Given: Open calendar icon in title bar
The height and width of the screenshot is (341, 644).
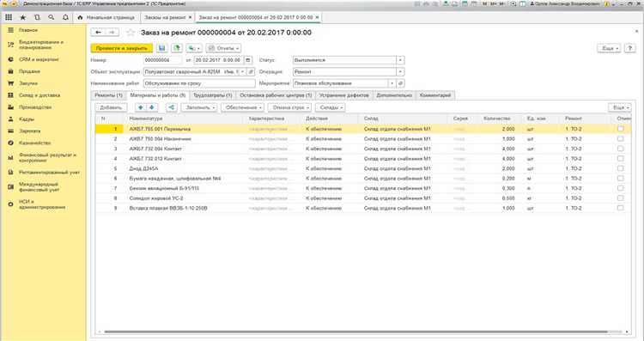Looking at the screenshot, I should 474,3.
